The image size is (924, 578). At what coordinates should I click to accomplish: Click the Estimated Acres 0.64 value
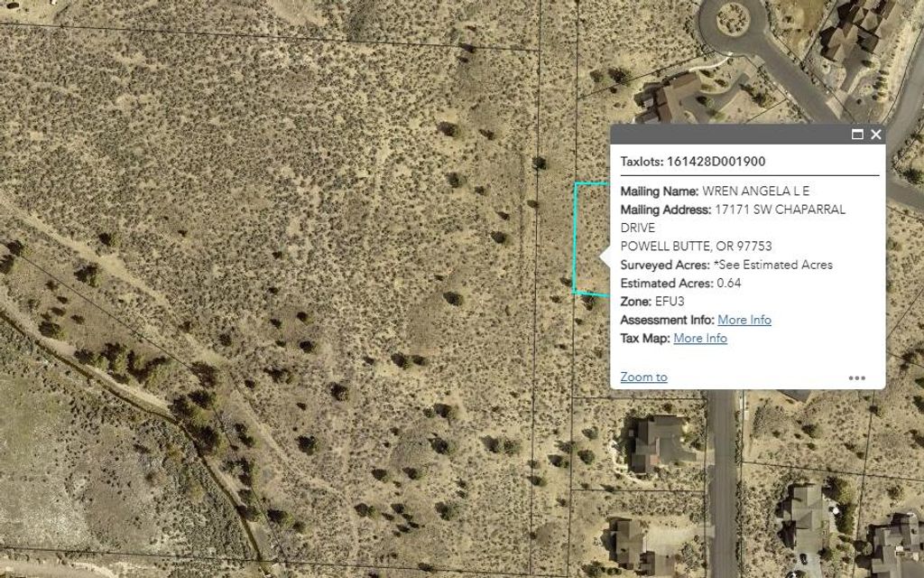(x=728, y=283)
